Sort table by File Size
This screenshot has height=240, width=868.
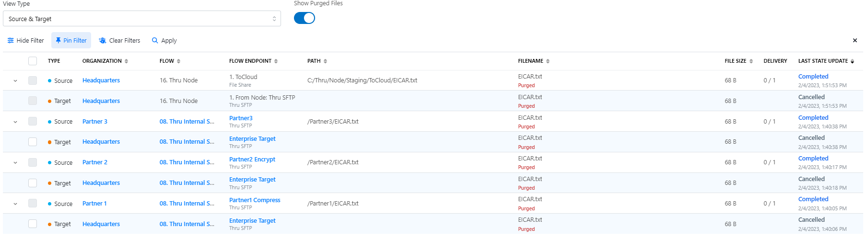pyautogui.click(x=751, y=61)
